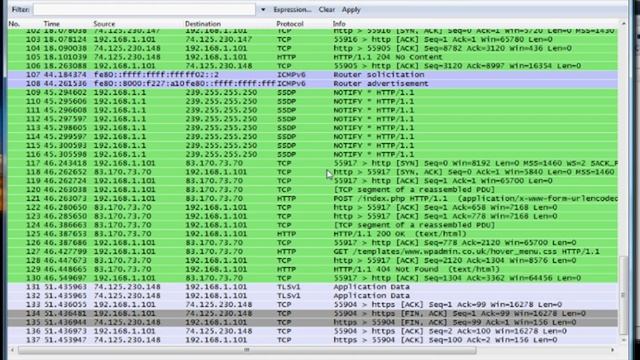Select packet 117 TCP SYN row
Viewport: 640px width, 360px height.
313,163
